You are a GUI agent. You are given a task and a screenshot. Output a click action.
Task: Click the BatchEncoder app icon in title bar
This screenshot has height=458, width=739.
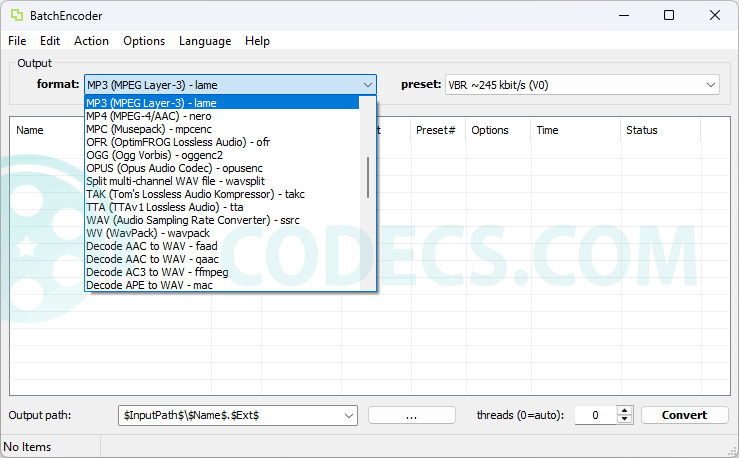pyautogui.click(x=16, y=16)
